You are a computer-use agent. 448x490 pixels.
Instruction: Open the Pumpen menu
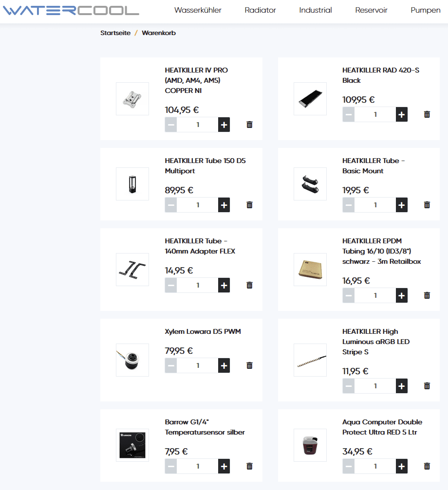(425, 10)
